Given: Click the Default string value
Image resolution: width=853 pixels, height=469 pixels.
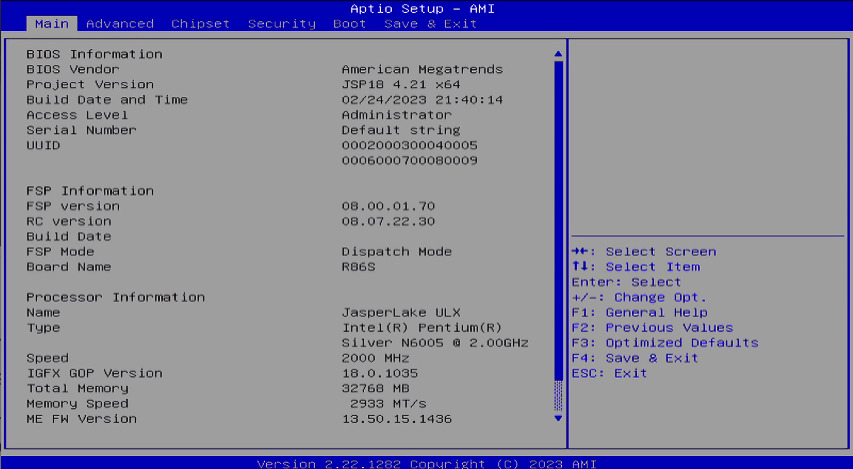Looking at the screenshot, I should [x=401, y=130].
